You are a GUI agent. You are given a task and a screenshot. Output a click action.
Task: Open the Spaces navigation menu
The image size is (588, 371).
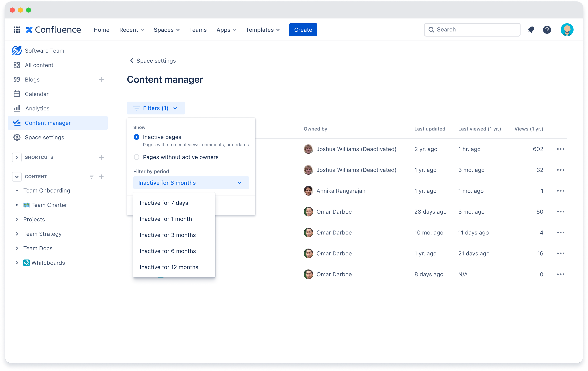[166, 30]
